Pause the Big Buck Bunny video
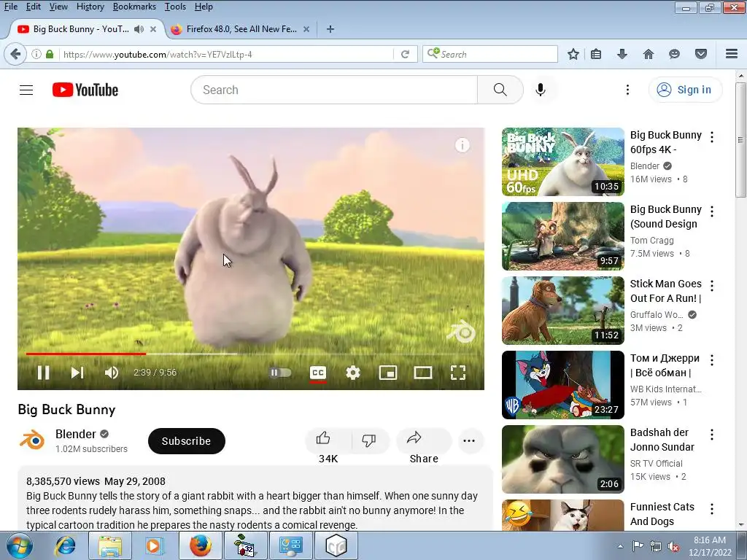 point(43,373)
